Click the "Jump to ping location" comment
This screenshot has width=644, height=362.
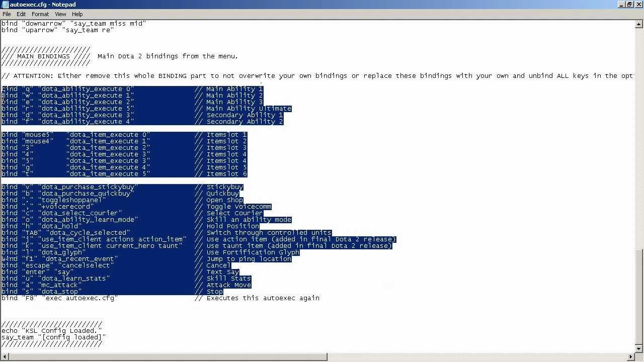pyautogui.click(x=249, y=259)
